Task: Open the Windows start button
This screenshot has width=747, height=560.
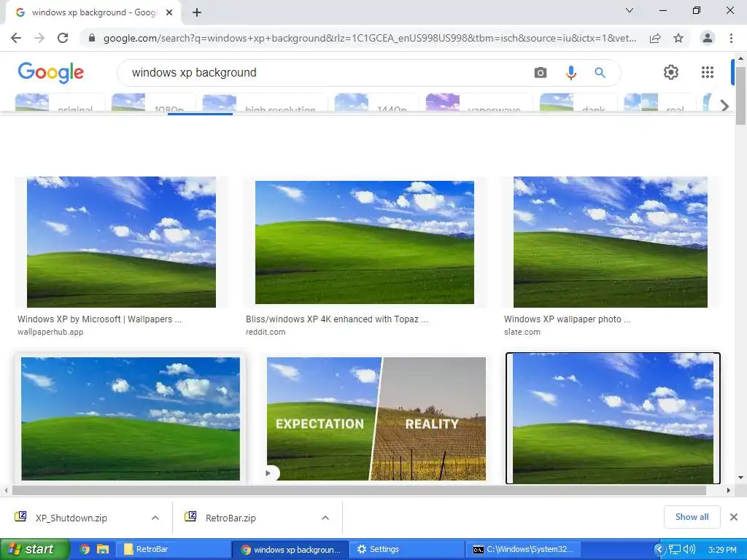Action: pyautogui.click(x=35, y=549)
